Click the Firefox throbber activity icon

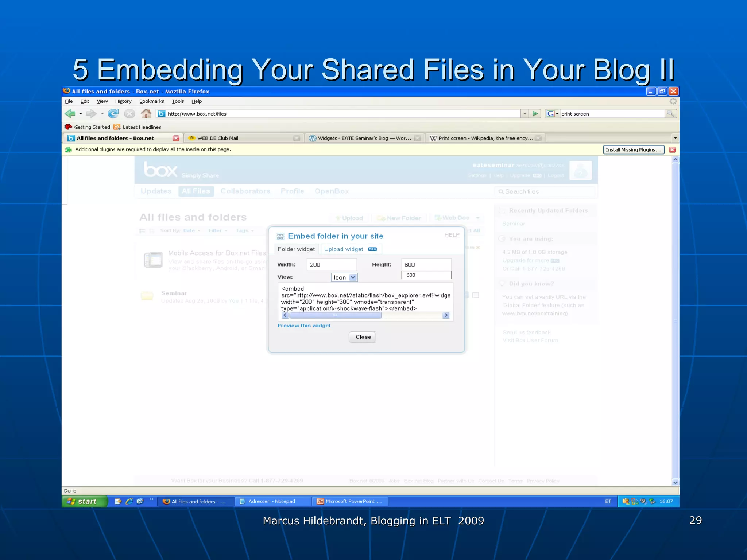[673, 101]
